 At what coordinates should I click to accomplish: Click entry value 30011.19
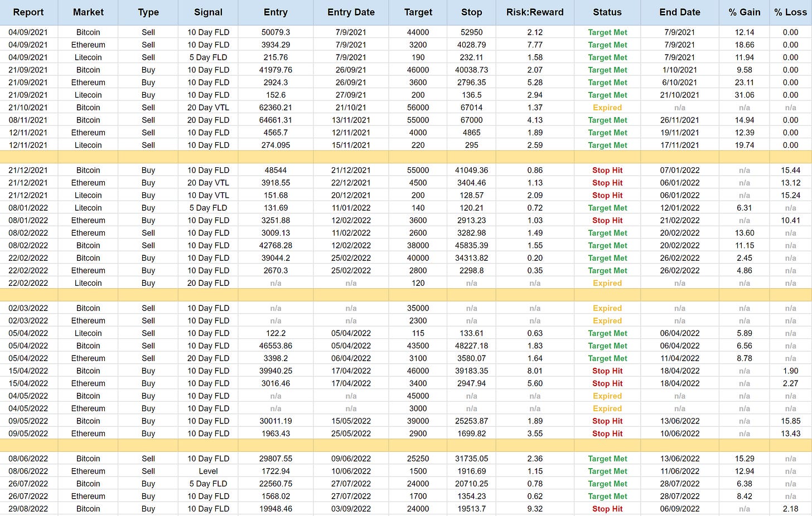pyautogui.click(x=275, y=421)
